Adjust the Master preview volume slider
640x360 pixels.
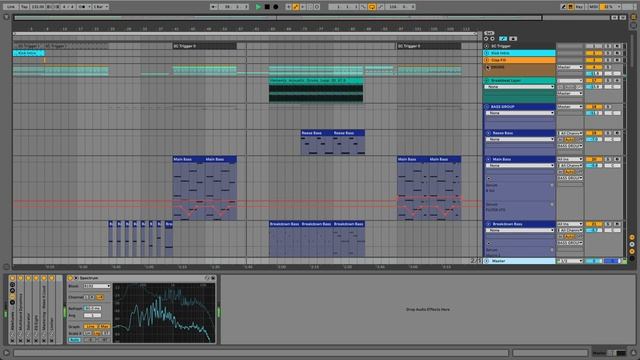[612, 261]
